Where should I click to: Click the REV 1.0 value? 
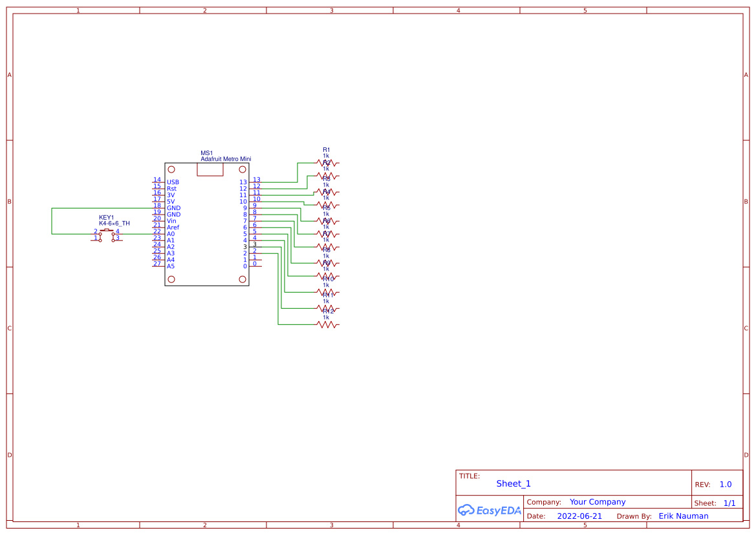point(725,484)
